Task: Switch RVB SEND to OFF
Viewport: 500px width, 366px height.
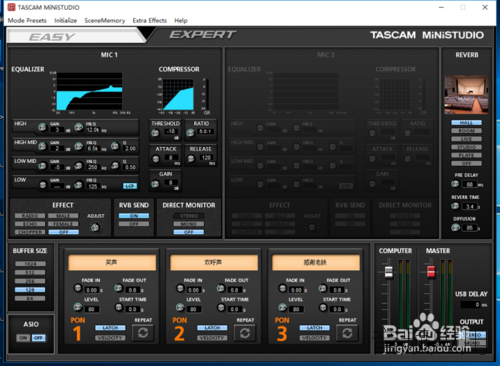Action: coord(134,224)
